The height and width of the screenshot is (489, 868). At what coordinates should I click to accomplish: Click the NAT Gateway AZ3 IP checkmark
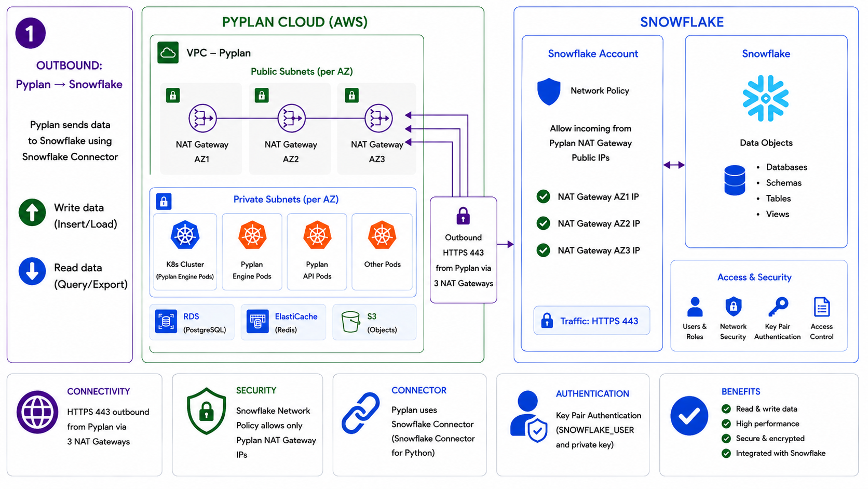[543, 250]
